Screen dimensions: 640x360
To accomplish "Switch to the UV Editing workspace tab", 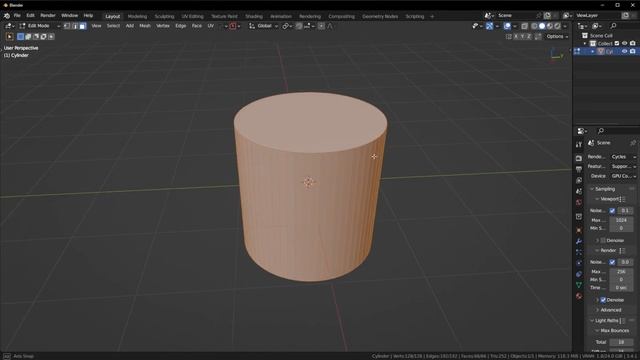I will [192, 16].
